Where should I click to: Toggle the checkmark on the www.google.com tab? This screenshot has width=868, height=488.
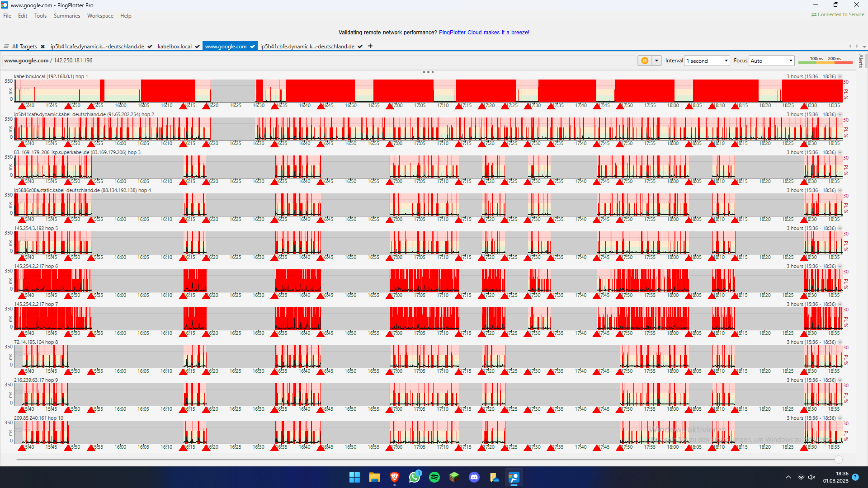click(252, 47)
